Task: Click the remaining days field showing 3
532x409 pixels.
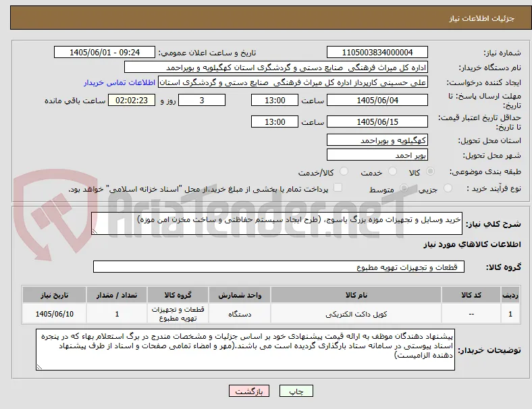Action: tap(202, 101)
